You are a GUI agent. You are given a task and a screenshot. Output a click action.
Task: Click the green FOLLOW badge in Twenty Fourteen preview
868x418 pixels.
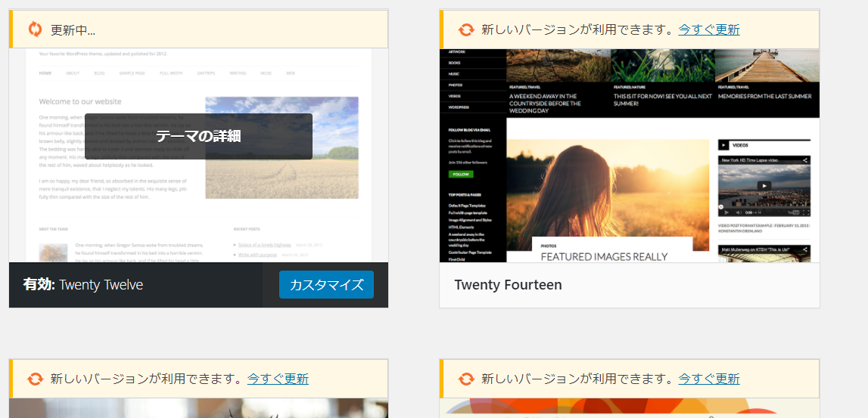click(x=460, y=174)
